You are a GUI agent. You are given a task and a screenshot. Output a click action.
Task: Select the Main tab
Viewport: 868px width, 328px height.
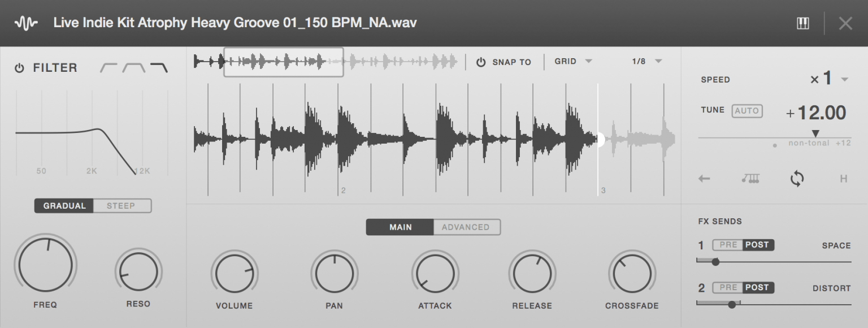click(400, 227)
